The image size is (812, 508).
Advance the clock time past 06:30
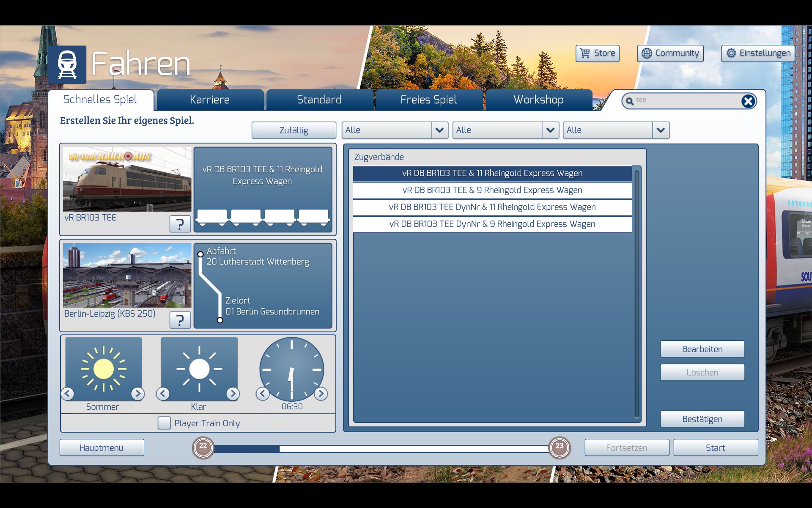point(321,394)
